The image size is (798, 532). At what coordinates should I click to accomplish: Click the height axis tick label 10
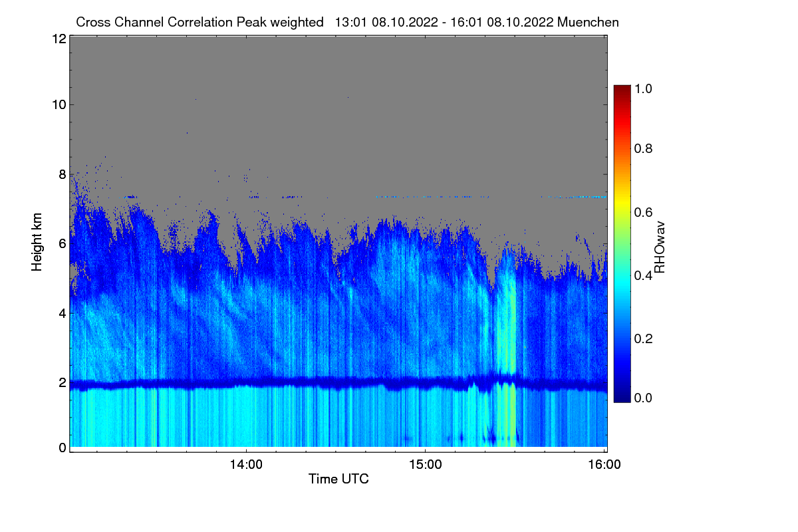pos(58,104)
